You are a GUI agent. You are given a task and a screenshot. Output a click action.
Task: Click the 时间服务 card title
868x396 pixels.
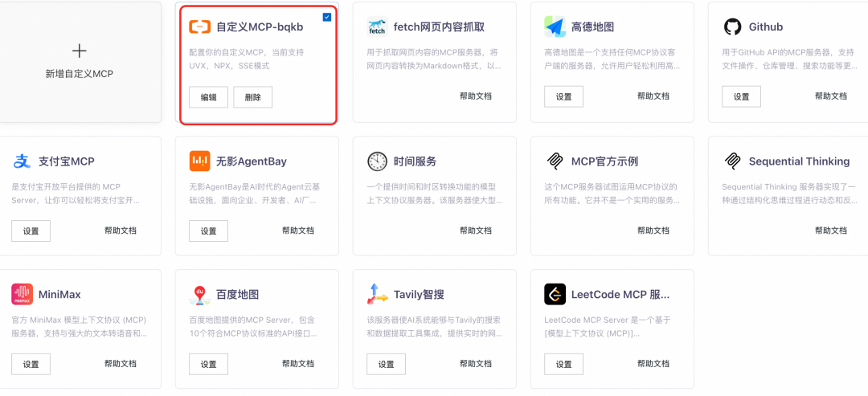click(416, 161)
